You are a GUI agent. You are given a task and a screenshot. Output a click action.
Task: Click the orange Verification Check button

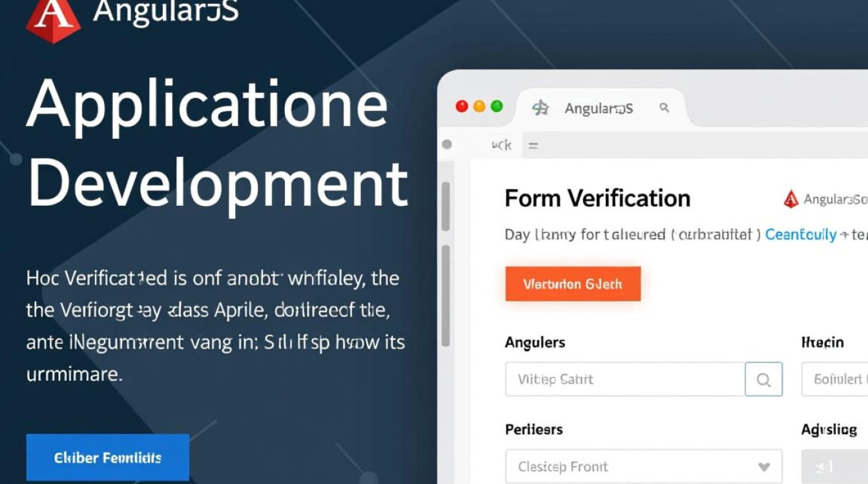click(572, 283)
